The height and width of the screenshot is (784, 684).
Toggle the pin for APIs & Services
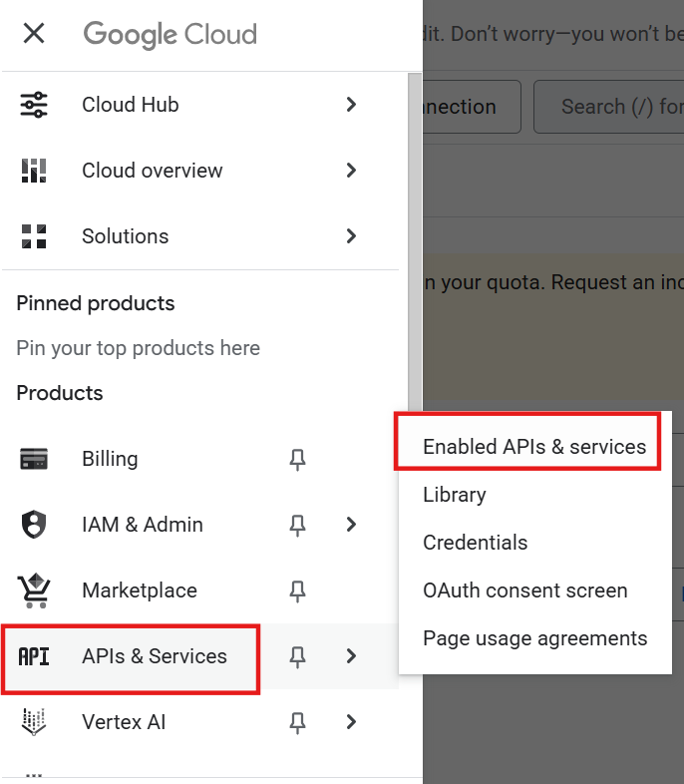tap(297, 656)
